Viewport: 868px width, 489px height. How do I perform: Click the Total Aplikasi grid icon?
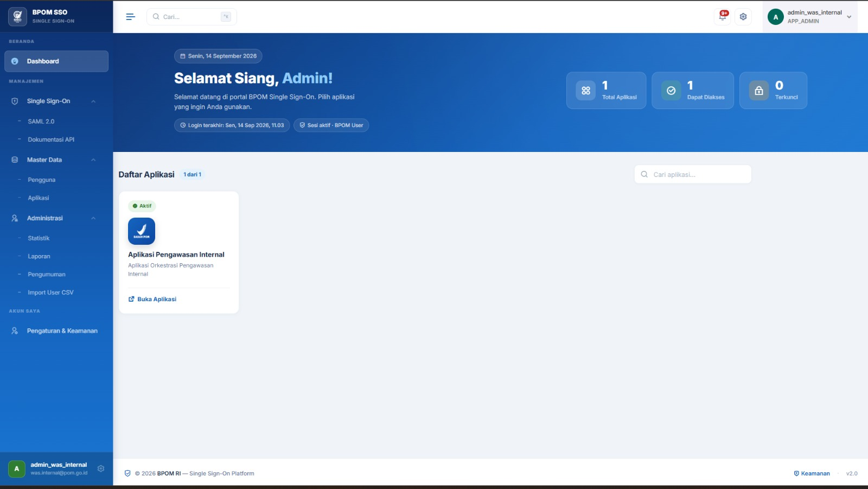586,91
